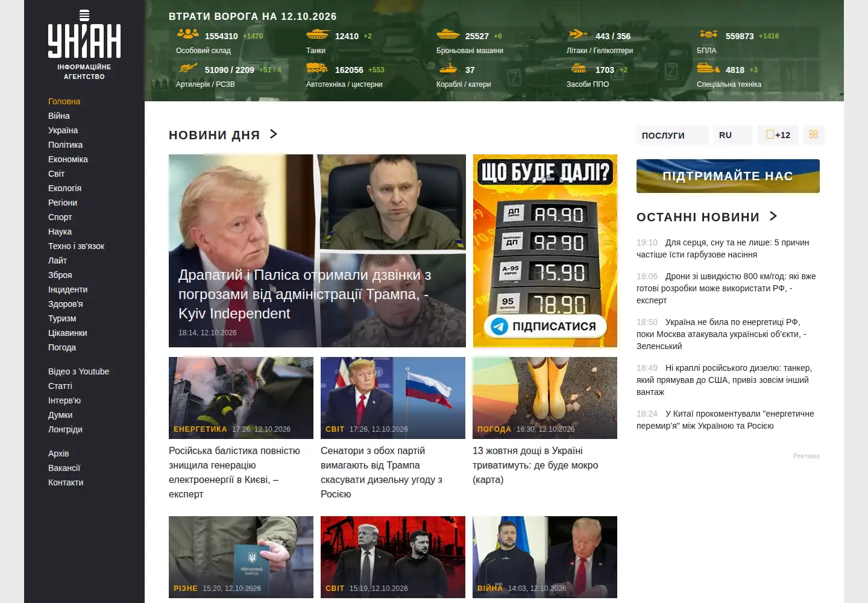Open the 18:49 російського дизелю news
This screenshot has height=603, width=868.
pos(724,380)
